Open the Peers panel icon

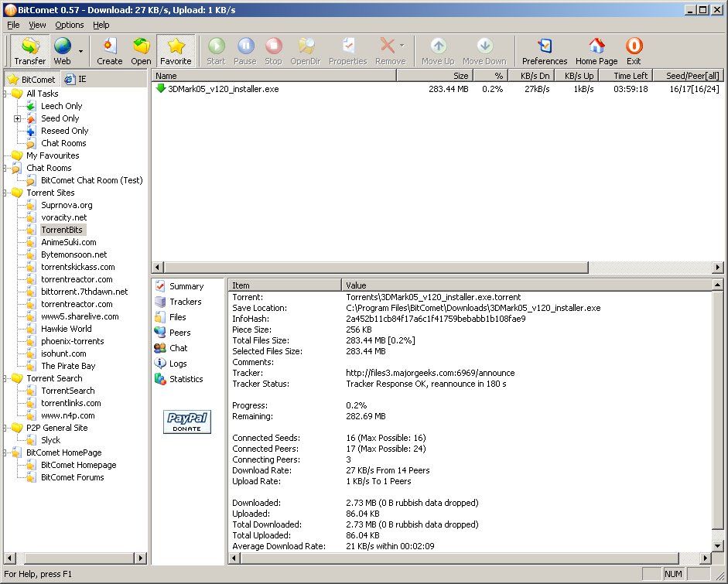click(160, 333)
